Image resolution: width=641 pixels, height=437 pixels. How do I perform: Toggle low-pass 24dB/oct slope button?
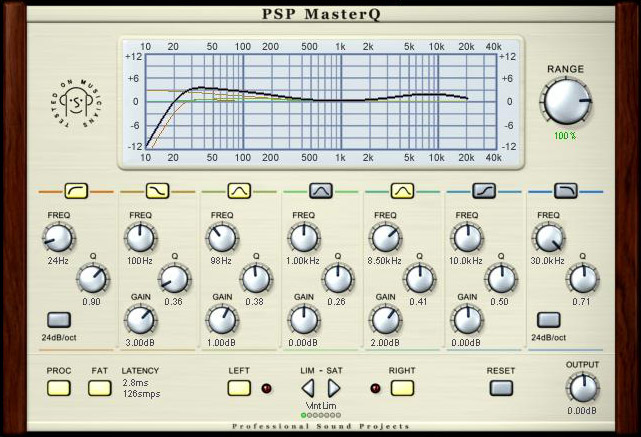pos(549,320)
